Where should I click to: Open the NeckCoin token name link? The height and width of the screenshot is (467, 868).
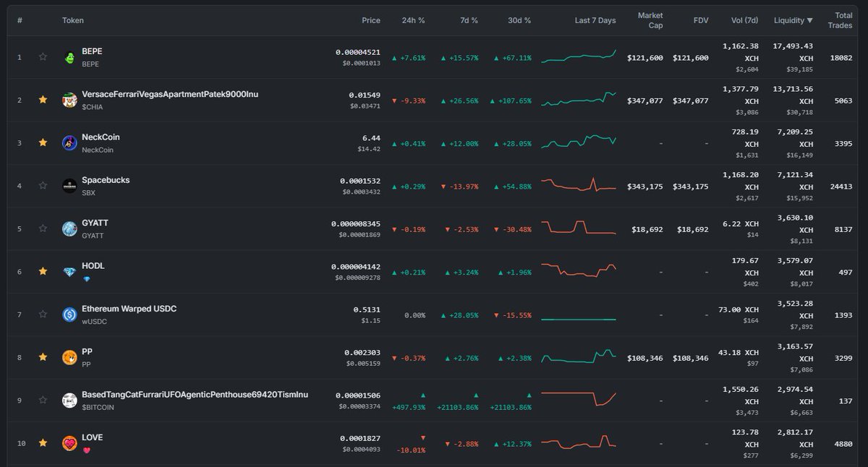tap(101, 137)
